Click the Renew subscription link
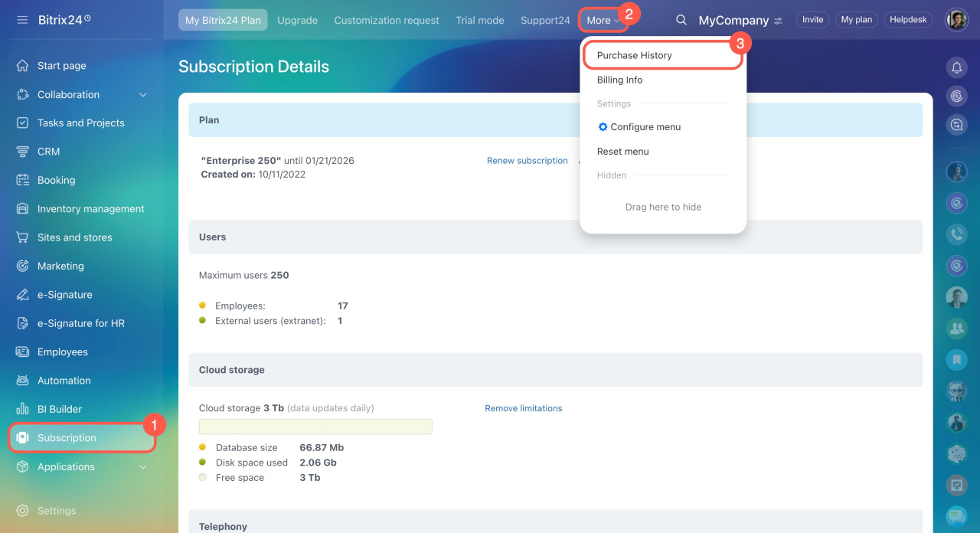 pyautogui.click(x=527, y=161)
